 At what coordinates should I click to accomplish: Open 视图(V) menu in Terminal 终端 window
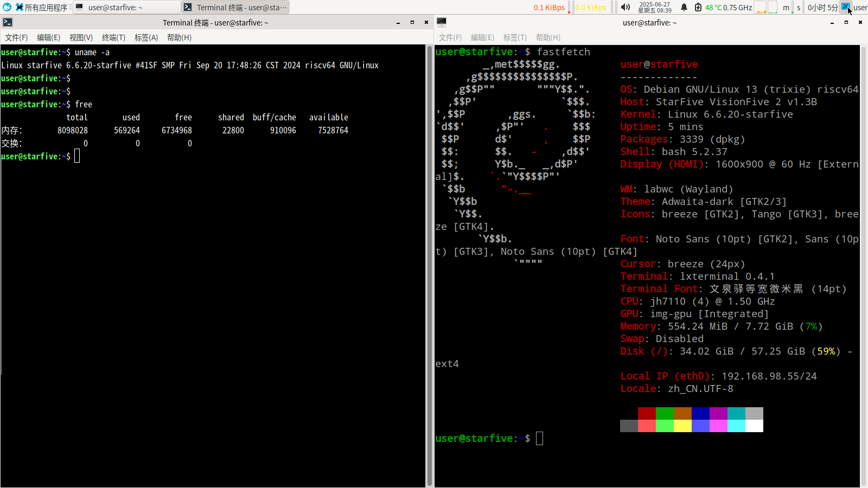81,37
